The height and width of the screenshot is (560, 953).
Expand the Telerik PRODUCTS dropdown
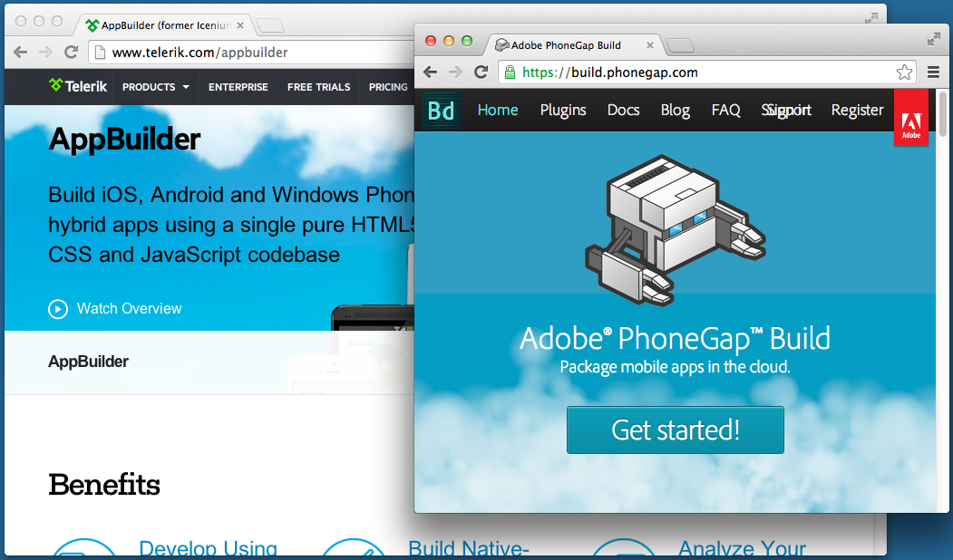(156, 87)
